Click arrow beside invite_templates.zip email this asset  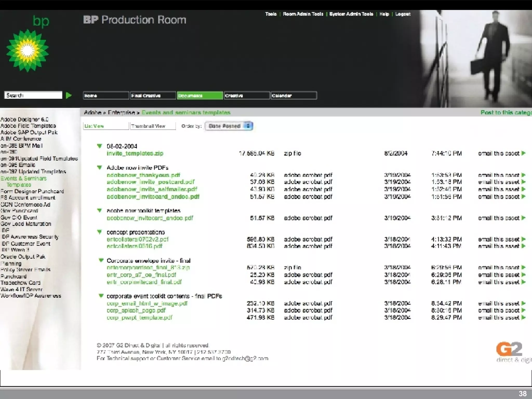523,153
